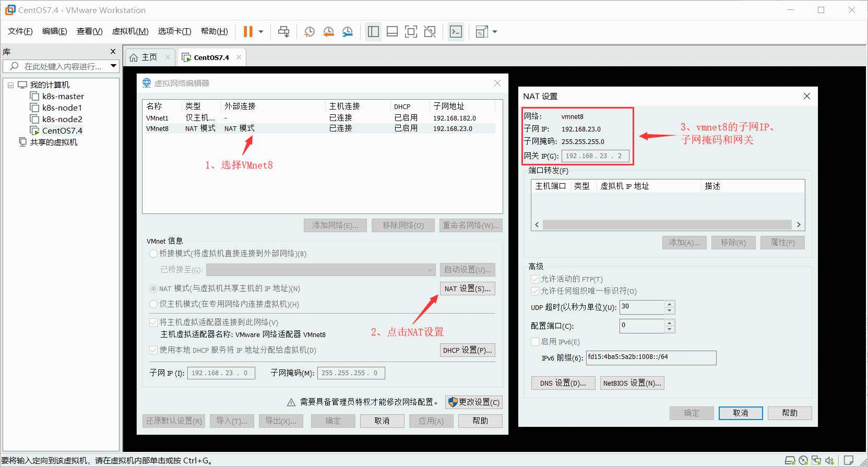868x467 pixels.
Task: Toggle the console view toolbar icon
Action: [456, 32]
